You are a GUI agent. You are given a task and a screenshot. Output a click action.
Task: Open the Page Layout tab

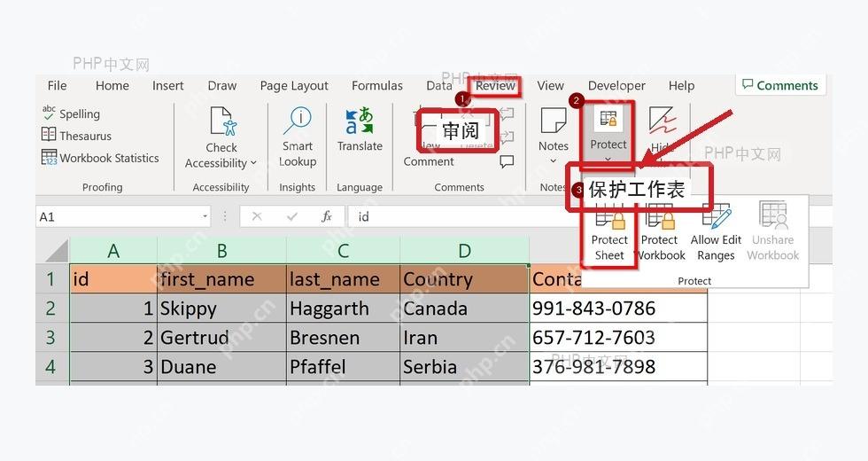point(294,86)
